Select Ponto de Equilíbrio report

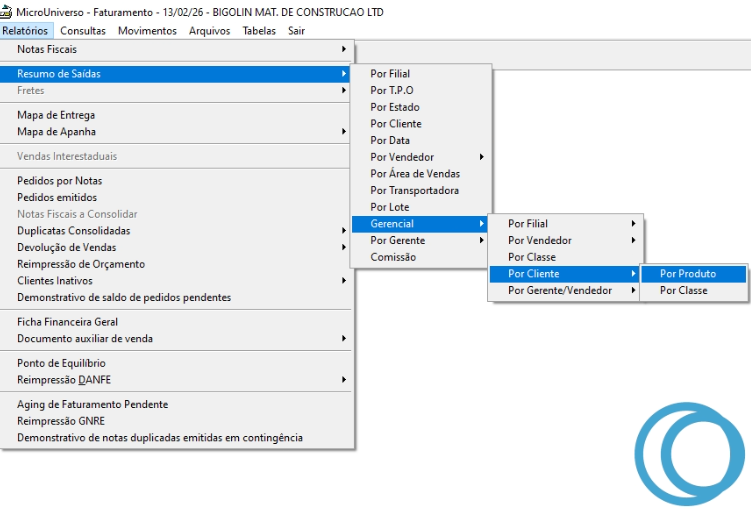[61, 363]
